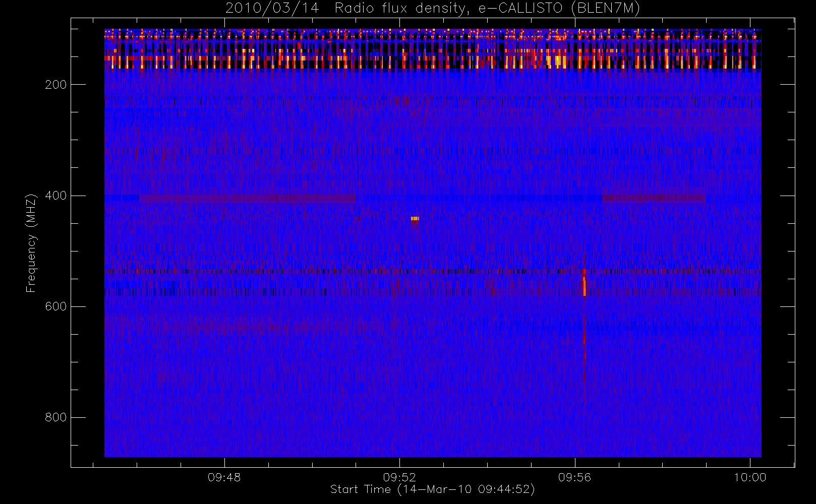Click the 'Frequency (MHZ)' axis label
This screenshot has width=816, height=504.
click(31, 243)
